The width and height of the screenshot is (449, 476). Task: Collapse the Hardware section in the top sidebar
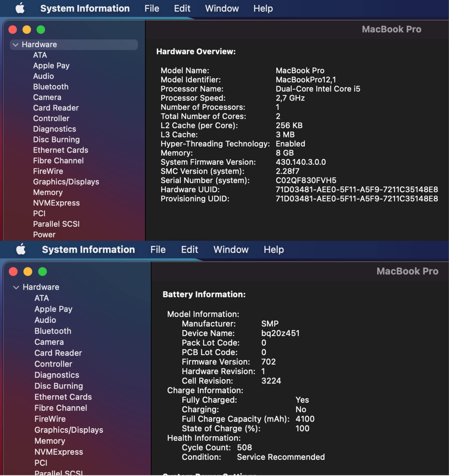pyautogui.click(x=16, y=45)
